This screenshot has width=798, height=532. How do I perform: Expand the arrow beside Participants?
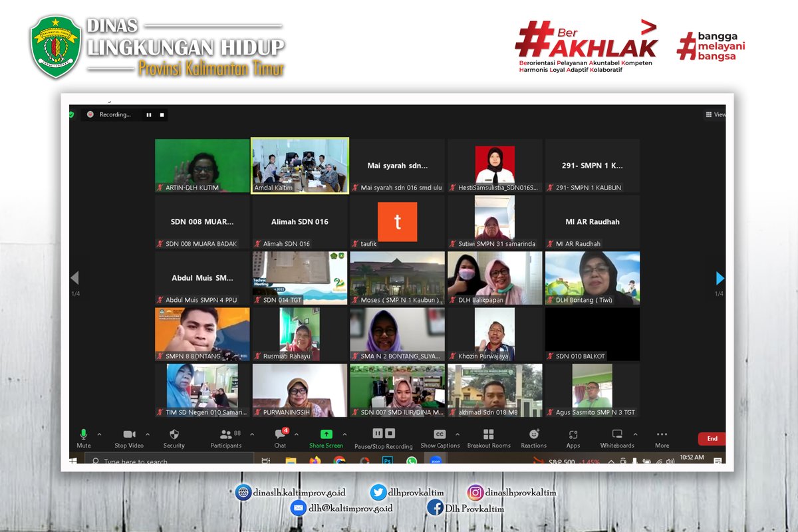[x=251, y=434]
